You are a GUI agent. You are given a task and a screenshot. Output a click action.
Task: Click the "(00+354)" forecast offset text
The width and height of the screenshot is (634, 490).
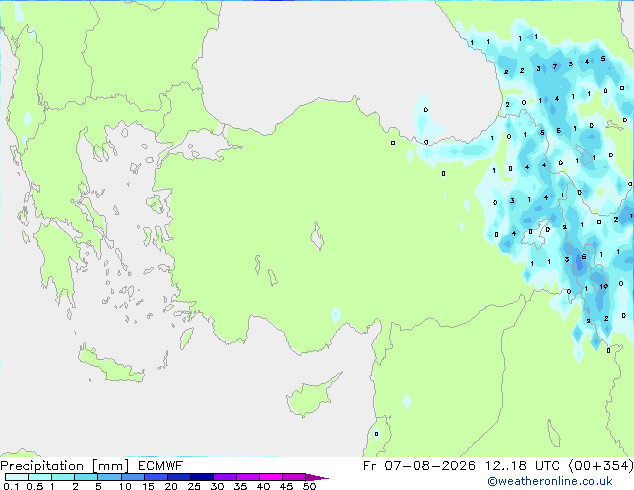[601, 466]
